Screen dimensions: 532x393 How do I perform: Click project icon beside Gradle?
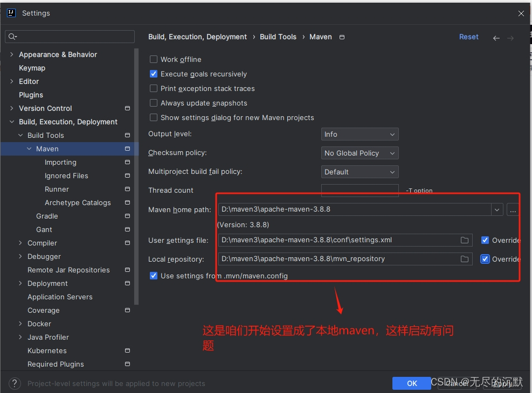pos(128,216)
